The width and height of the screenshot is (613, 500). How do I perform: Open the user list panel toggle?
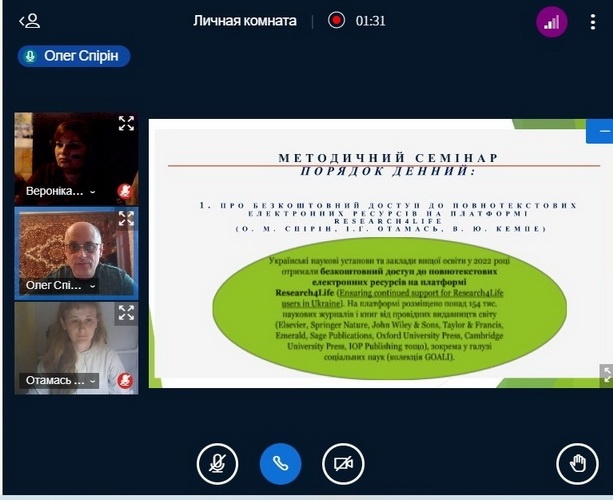point(29,21)
